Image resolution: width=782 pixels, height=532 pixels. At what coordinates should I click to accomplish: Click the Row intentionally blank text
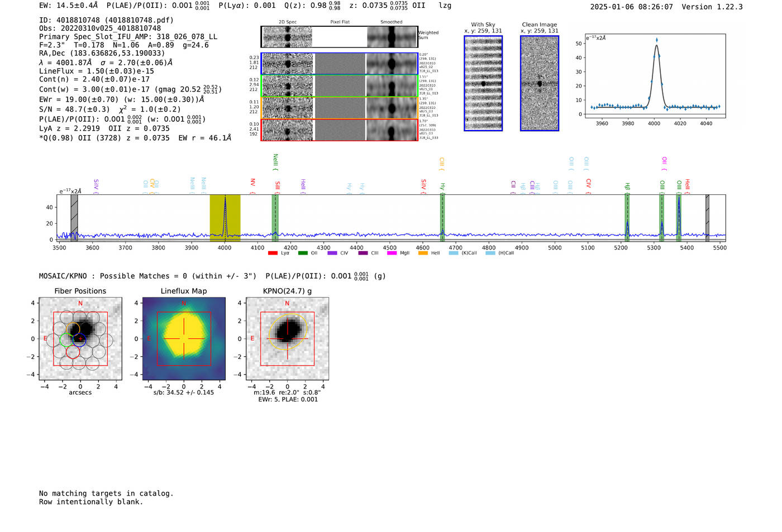tap(91, 502)
